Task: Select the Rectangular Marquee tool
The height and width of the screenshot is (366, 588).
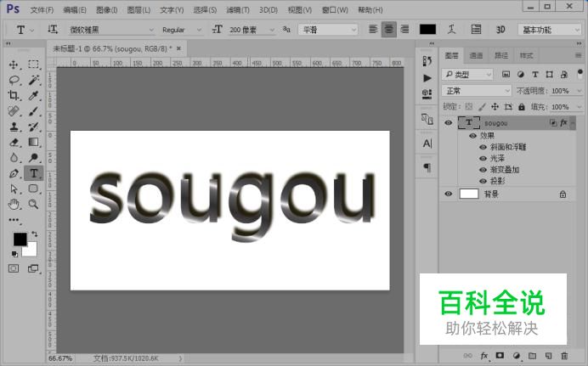Action: [x=33, y=65]
